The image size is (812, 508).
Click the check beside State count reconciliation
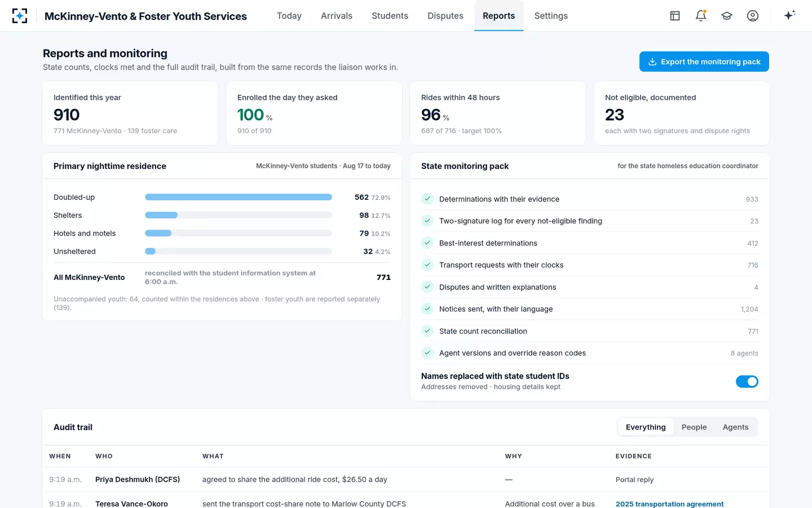coord(427,331)
